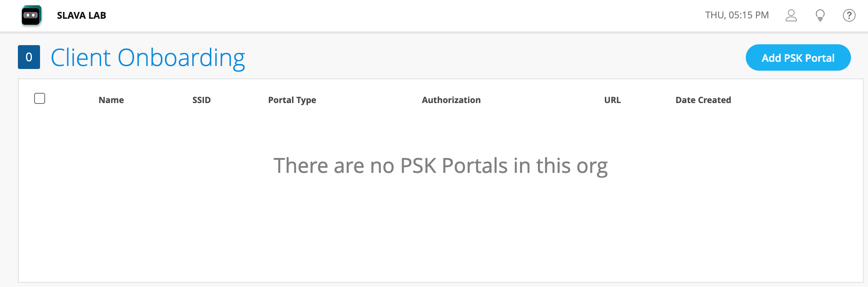
Task: Open the help question mark icon
Action: 849,15
